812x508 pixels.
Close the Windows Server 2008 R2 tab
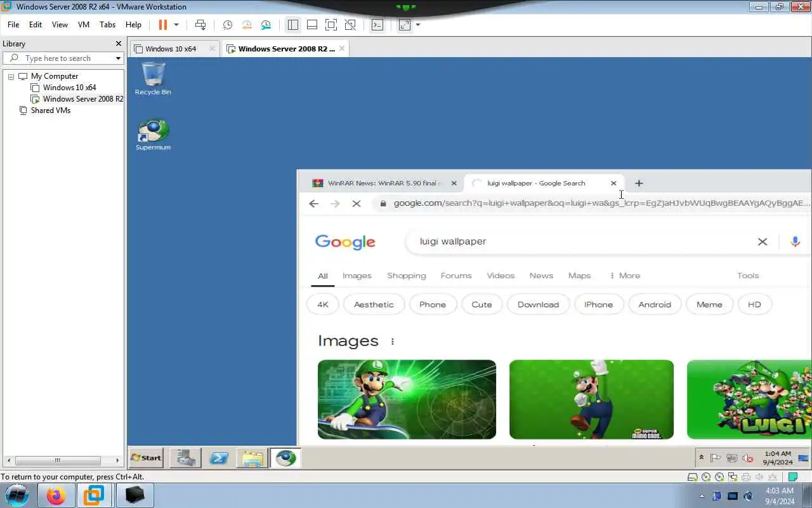(342, 48)
